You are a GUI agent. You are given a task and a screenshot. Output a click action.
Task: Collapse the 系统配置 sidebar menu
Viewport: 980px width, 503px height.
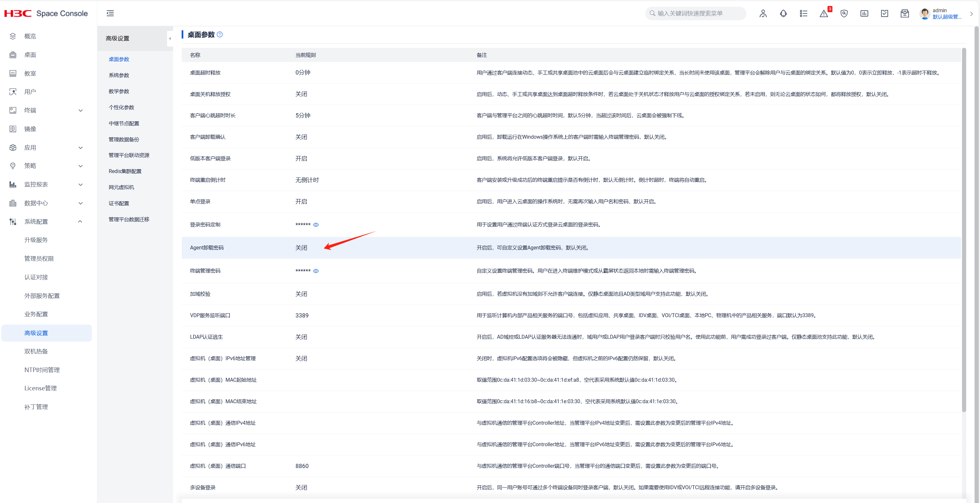tap(80, 222)
